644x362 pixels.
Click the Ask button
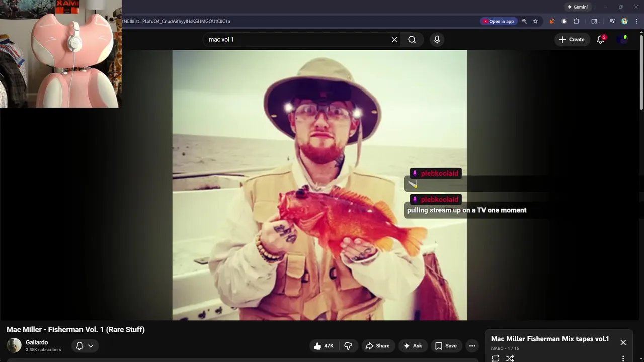pyautogui.click(x=413, y=346)
